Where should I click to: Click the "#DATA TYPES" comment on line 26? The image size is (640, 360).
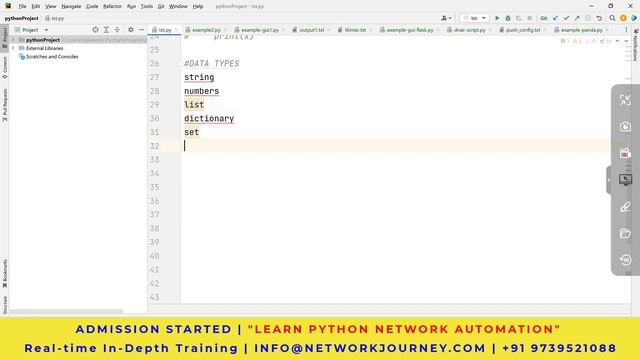point(211,64)
